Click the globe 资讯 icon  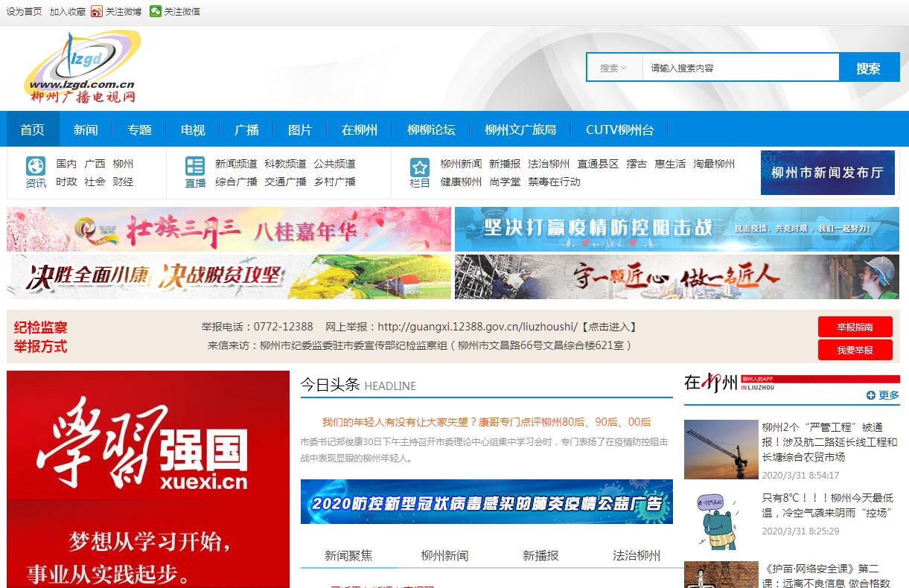pyautogui.click(x=36, y=166)
